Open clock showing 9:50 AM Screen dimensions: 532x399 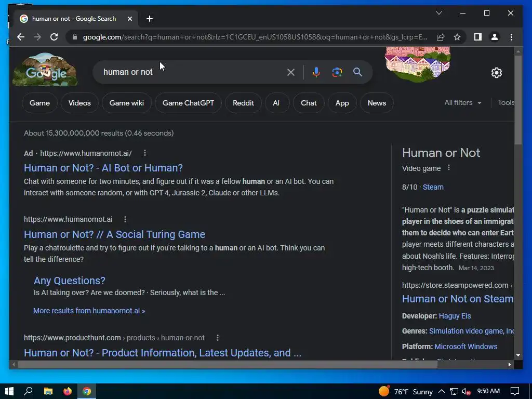pos(488,391)
